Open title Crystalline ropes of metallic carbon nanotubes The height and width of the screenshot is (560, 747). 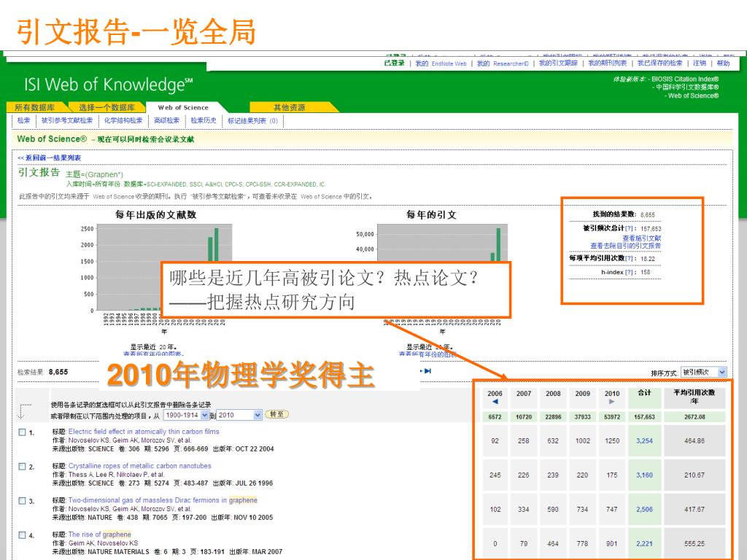click(x=139, y=466)
